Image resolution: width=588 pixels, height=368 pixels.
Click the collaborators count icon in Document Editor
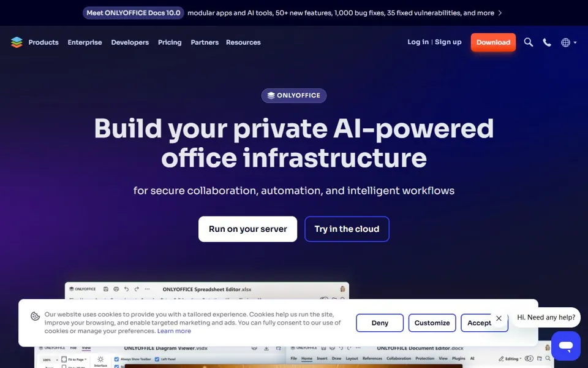coord(529,359)
